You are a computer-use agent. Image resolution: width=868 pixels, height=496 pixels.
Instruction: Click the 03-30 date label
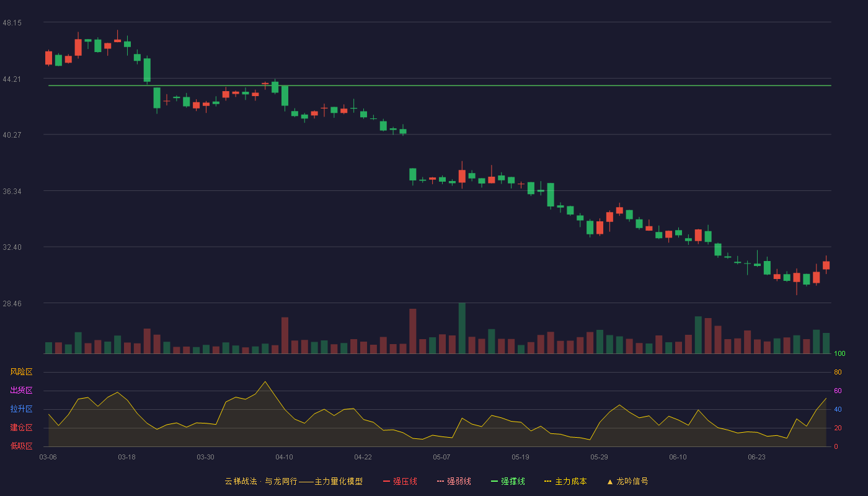coord(205,457)
